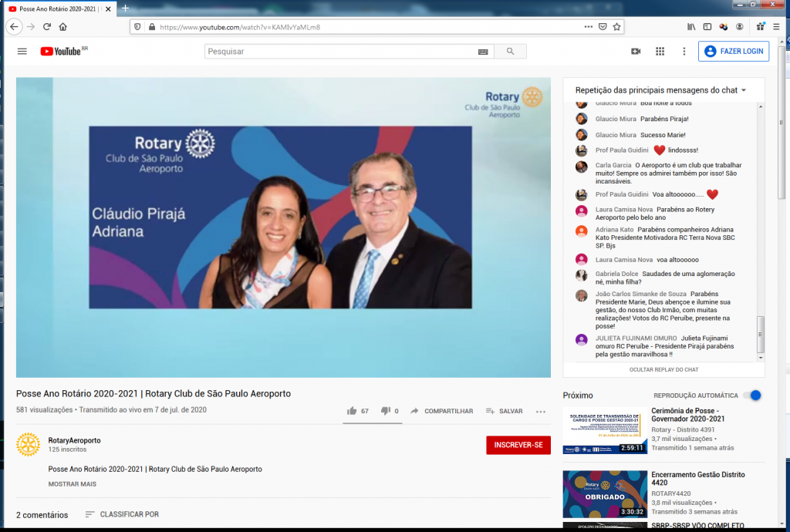790x532 pixels.
Task: Open a new browser tab
Action: (126, 8)
